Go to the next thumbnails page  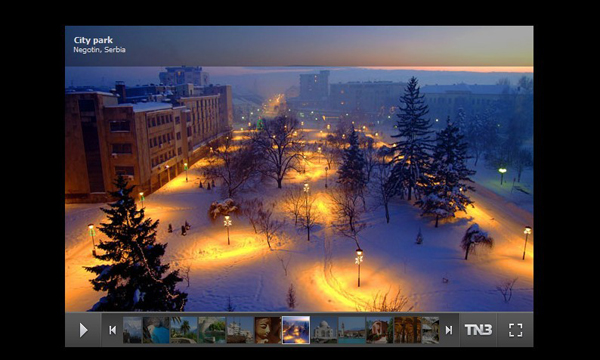449,330
